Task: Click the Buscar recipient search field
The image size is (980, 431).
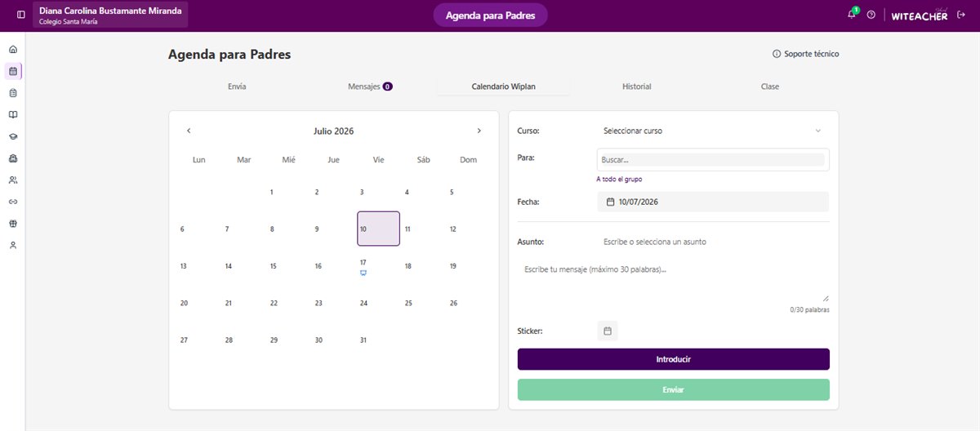Action: click(x=713, y=160)
